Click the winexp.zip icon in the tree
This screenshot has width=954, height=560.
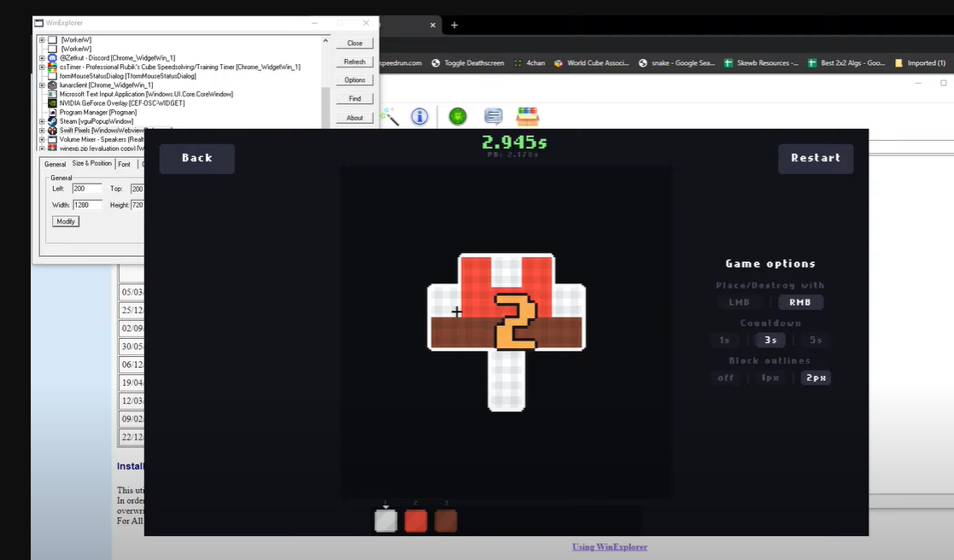(x=52, y=148)
